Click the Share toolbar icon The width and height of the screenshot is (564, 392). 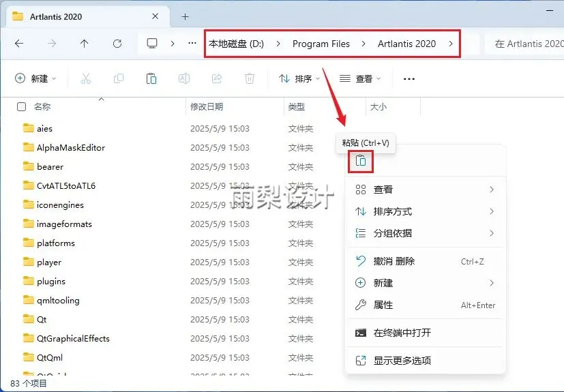click(x=217, y=78)
